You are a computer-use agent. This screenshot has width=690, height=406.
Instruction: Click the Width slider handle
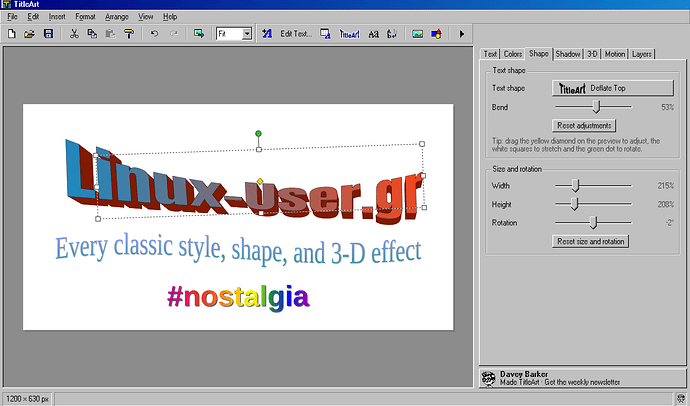(x=576, y=186)
